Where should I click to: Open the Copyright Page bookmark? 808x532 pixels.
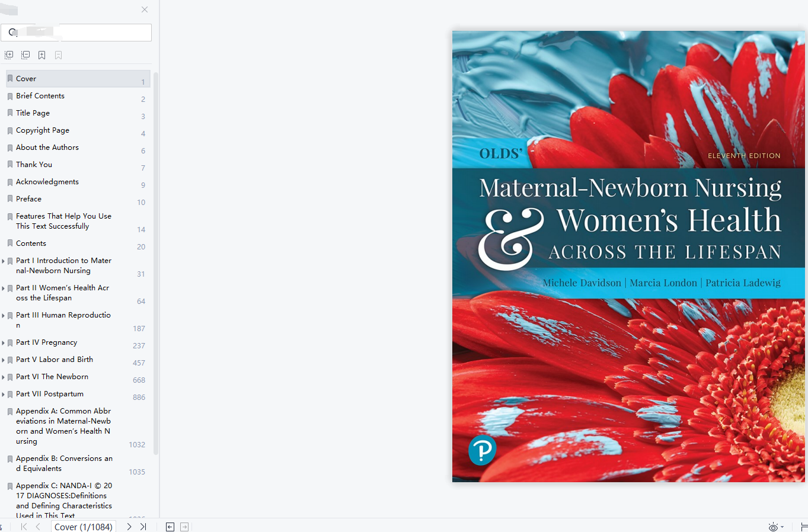click(43, 130)
